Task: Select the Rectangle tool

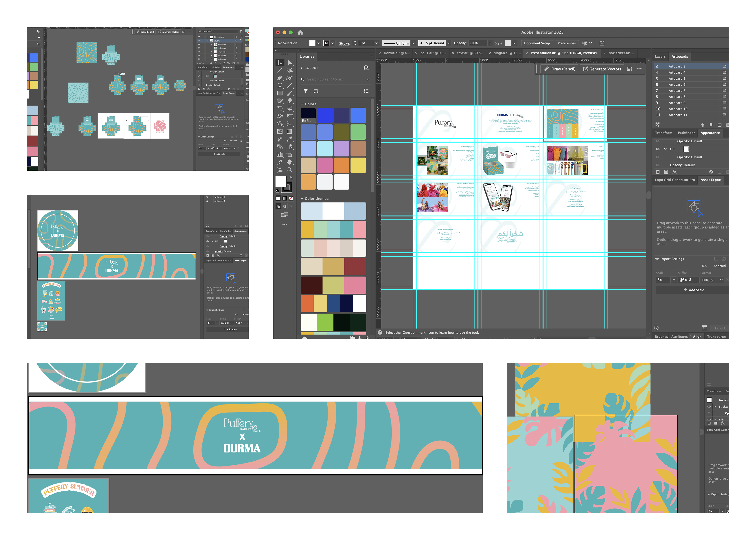Action: click(280, 93)
